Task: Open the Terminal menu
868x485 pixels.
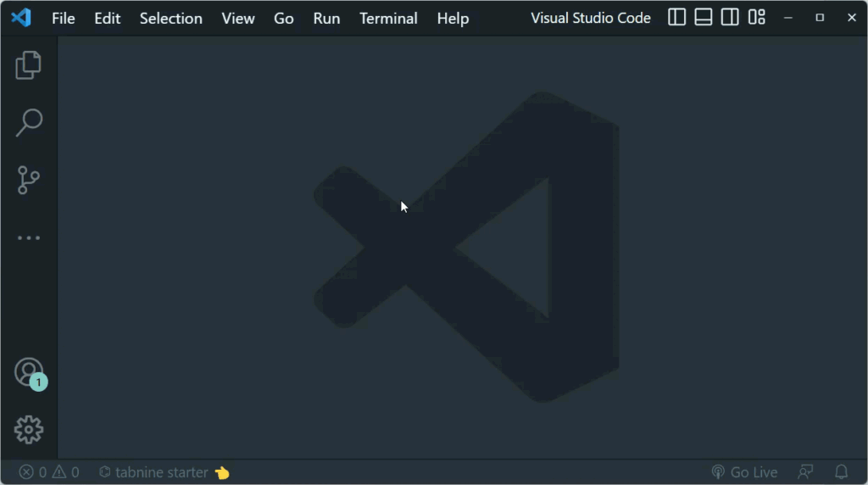Action: [388, 19]
